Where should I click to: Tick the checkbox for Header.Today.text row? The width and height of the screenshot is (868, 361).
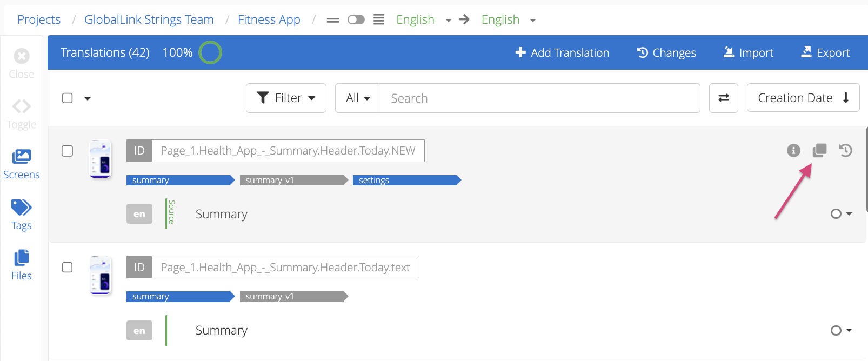click(x=68, y=268)
